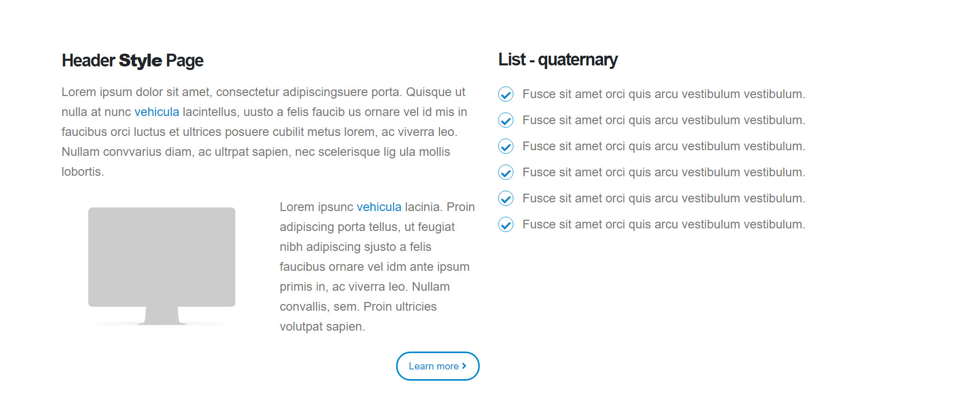The width and height of the screenshot is (980, 419).
Task: Click the second checkmark icon in the list
Action: pos(505,120)
